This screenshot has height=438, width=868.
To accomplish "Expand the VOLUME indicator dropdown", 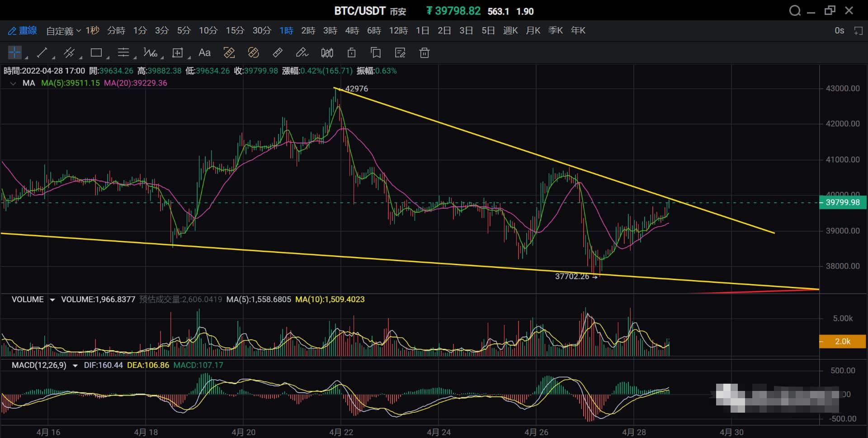I will 52,300.
